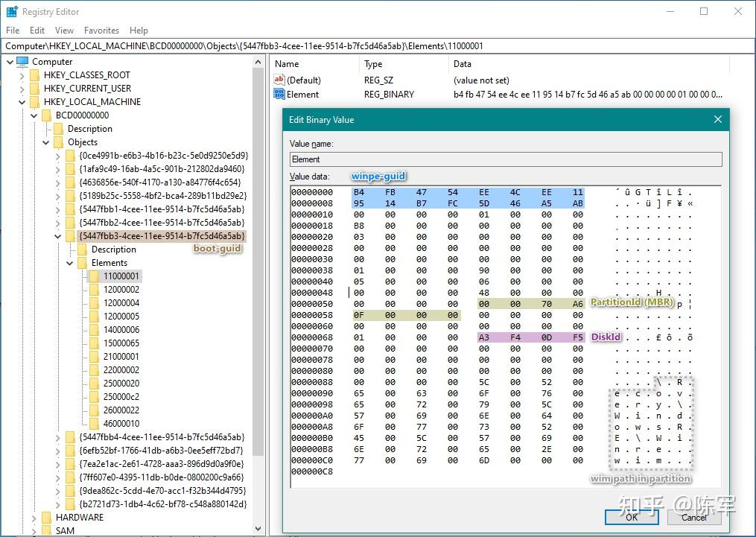Select the 25000020 element key
The height and width of the screenshot is (537, 756).
tap(121, 384)
